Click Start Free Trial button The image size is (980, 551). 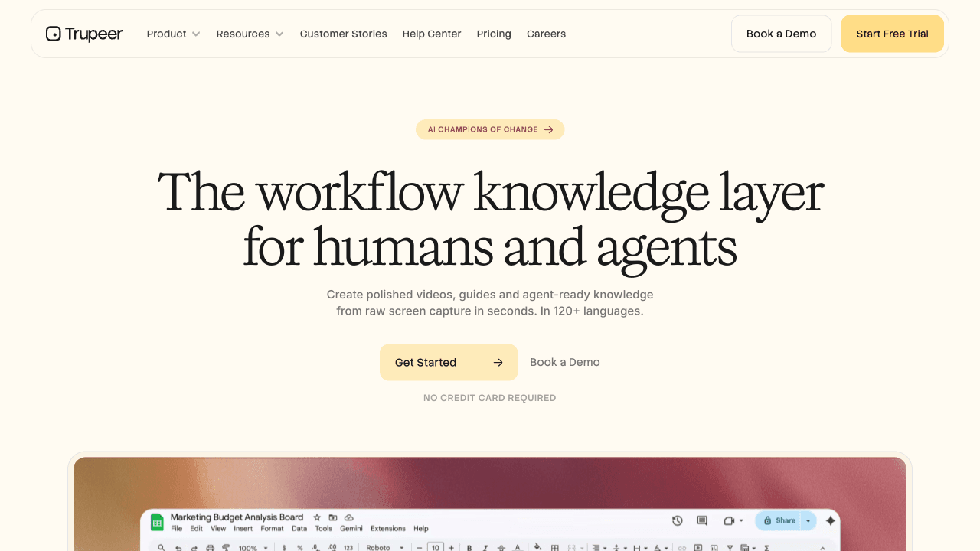click(x=893, y=34)
